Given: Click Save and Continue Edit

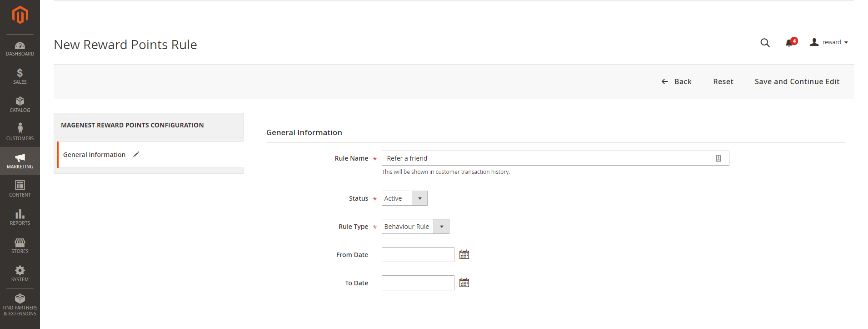Looking at the screenshot, I should (x=797, y=81).
